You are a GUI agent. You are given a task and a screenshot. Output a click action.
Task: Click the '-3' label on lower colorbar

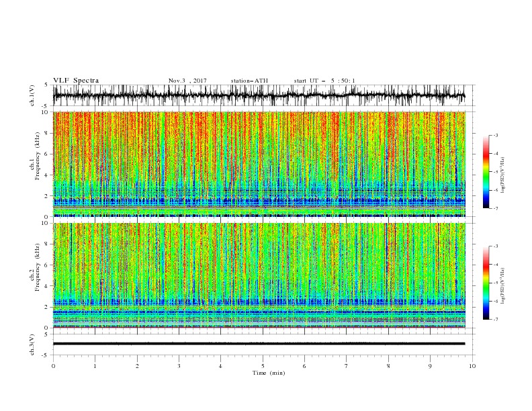coord(496,246)
